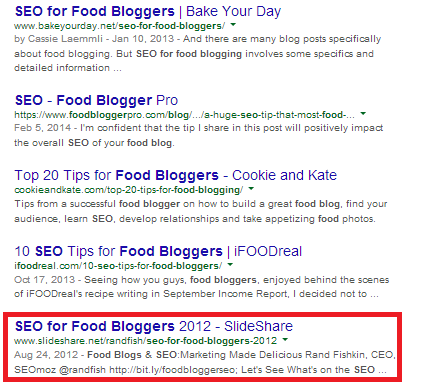
Task: Open '10 SEO Tips for Food Bloggers' iFOODreal result
Action: 158,251
